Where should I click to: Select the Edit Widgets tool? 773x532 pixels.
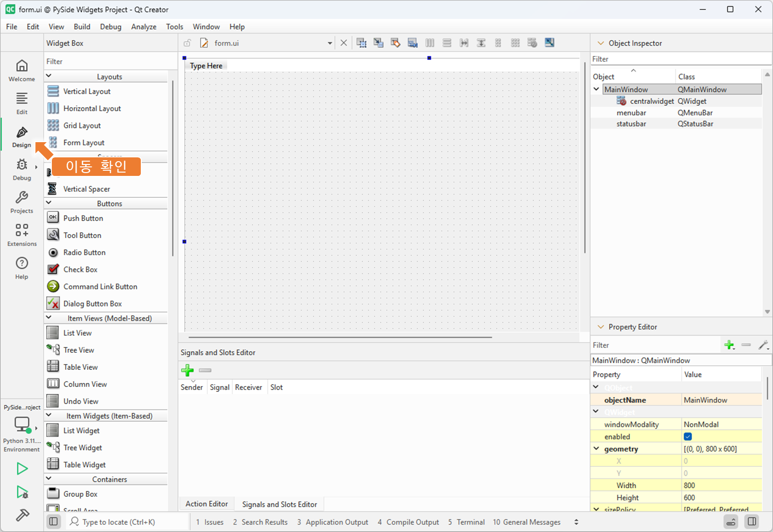[362, 43]
